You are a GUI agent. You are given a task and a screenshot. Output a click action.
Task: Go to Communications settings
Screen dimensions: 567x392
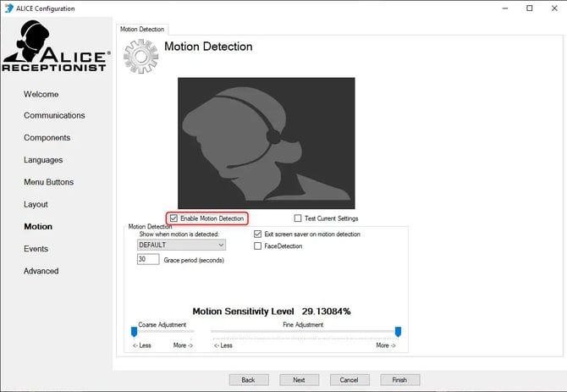pos(54,115)
